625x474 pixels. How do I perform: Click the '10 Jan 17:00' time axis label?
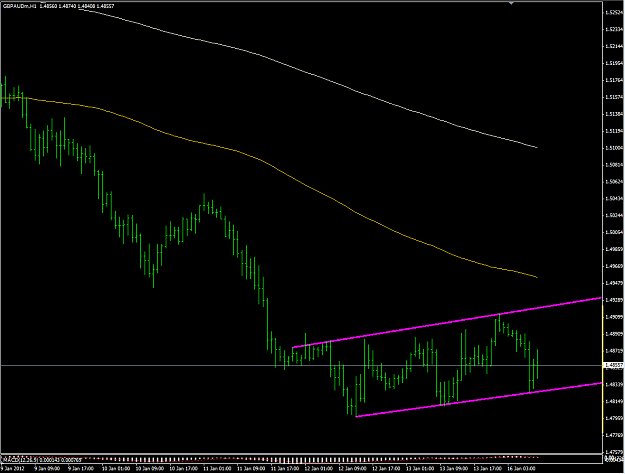(183, 469)
